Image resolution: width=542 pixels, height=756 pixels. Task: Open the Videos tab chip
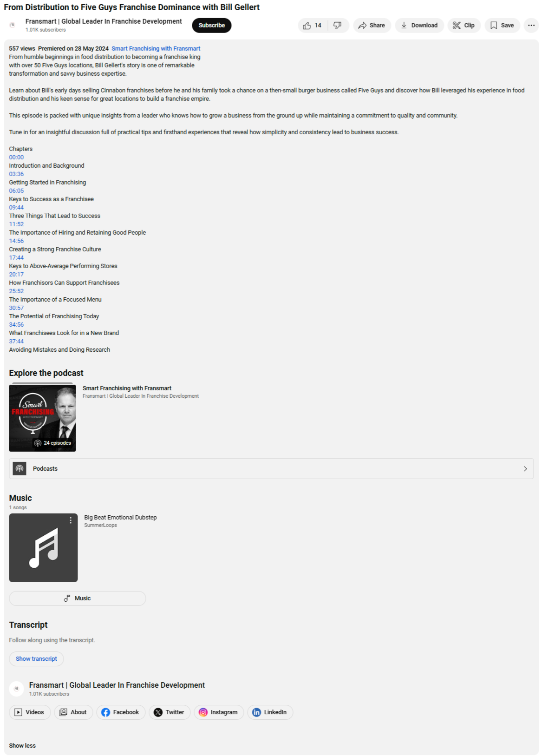(30, 712)
